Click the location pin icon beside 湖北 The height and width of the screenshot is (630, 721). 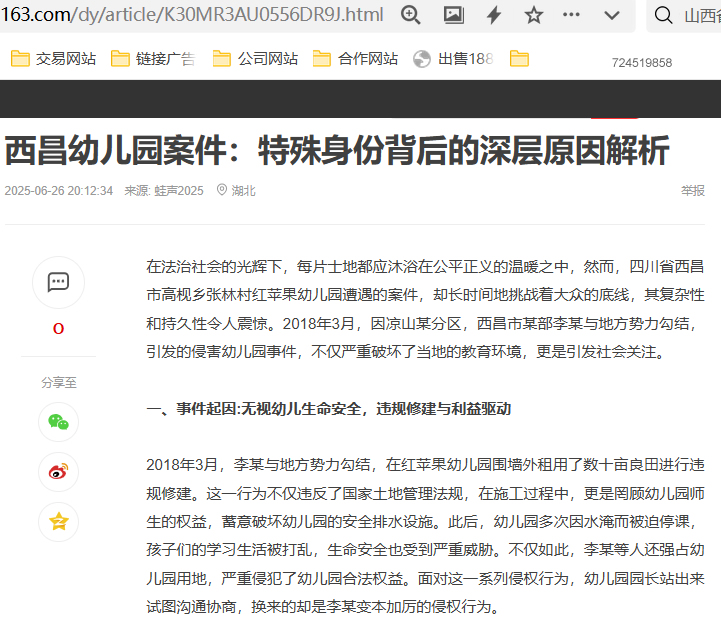point(222,189)
